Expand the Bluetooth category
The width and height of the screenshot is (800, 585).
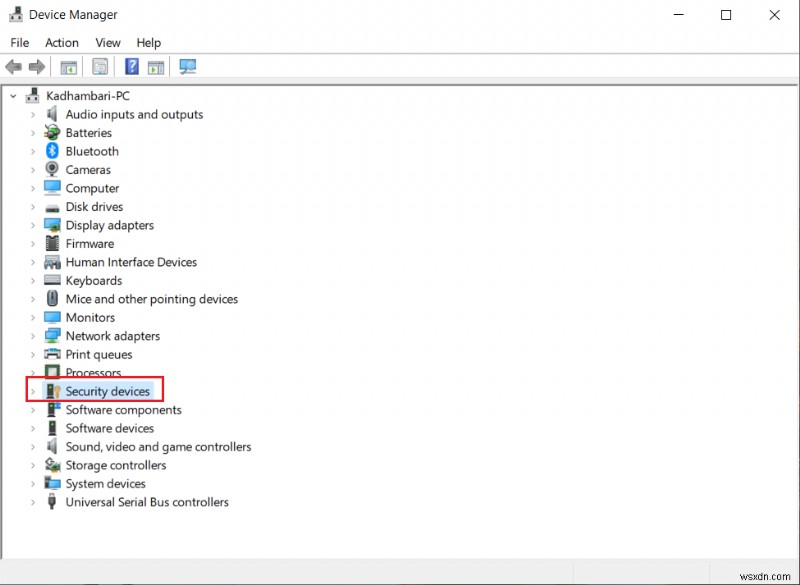tap(33, 151)
